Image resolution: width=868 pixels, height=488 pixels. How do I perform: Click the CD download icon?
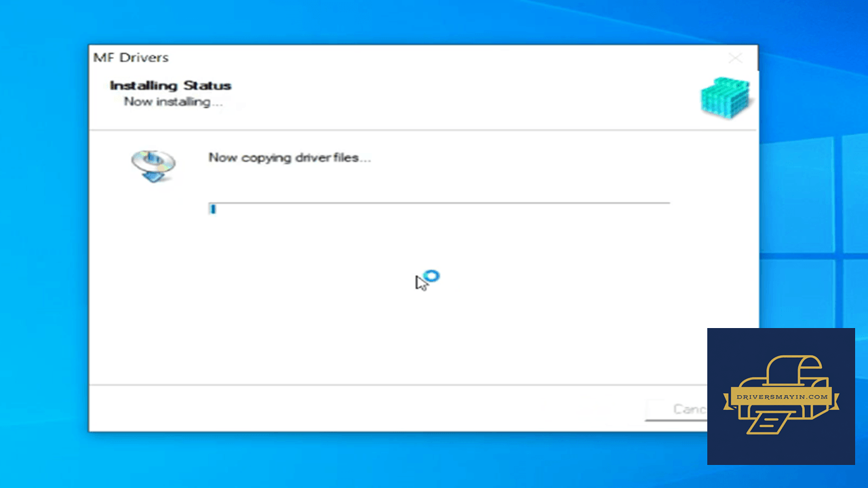point(153,166)
